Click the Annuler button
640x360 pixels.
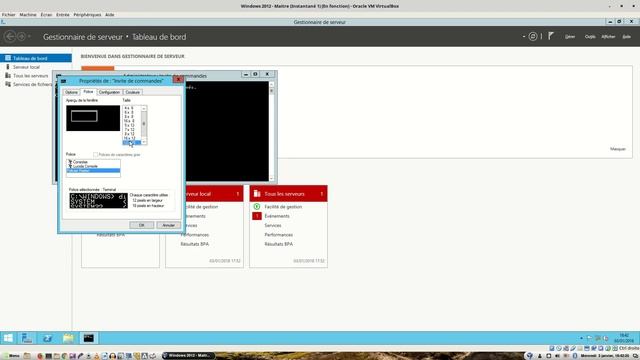click(x=168, y=225)
